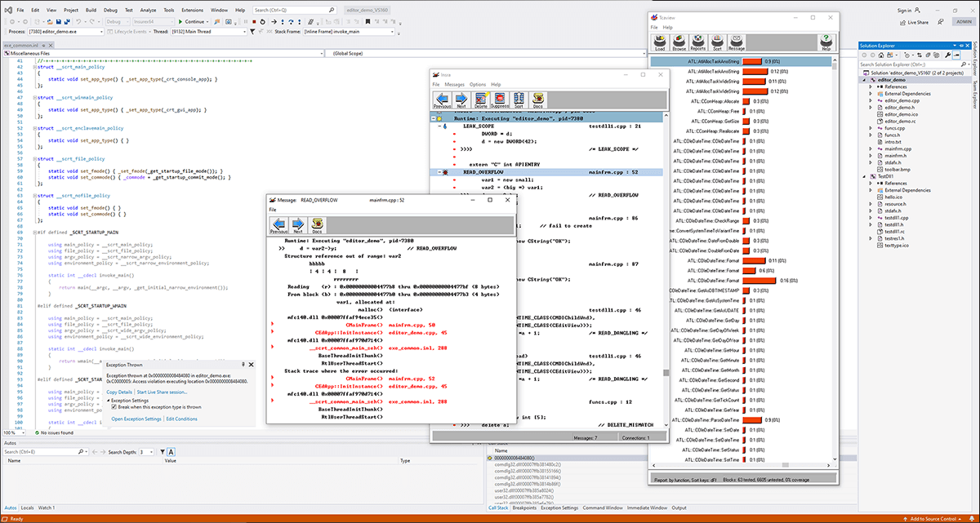This screenshot has height=523, width=980.
Task: Uncheck Break when this exception type is thrown
Action: pos(114,407)
